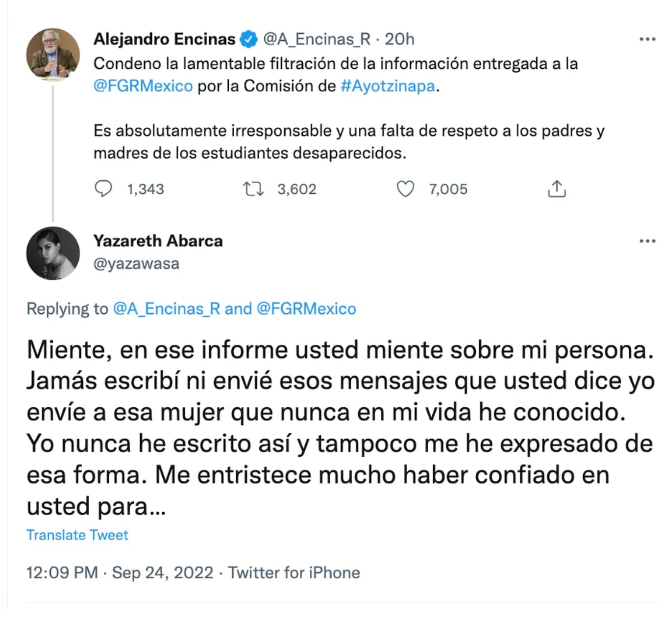The width and height of the screenshot is (672, 620).
Task: Open @FGRMexico in Replying to line
Action: tap(306, 309)
